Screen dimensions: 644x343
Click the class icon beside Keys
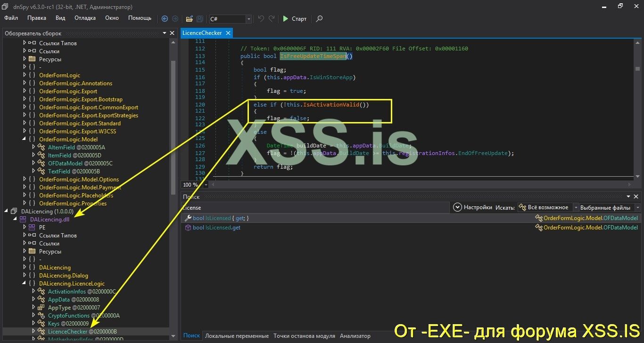coord(41,324)
